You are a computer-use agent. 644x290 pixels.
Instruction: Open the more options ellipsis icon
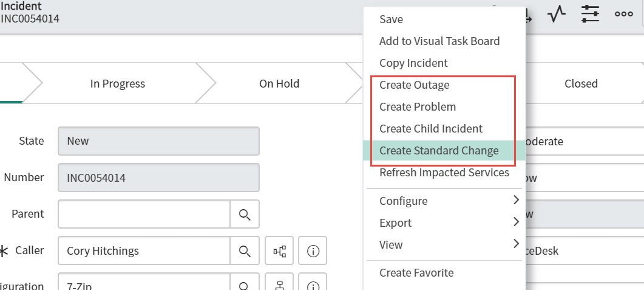(624, 14)
